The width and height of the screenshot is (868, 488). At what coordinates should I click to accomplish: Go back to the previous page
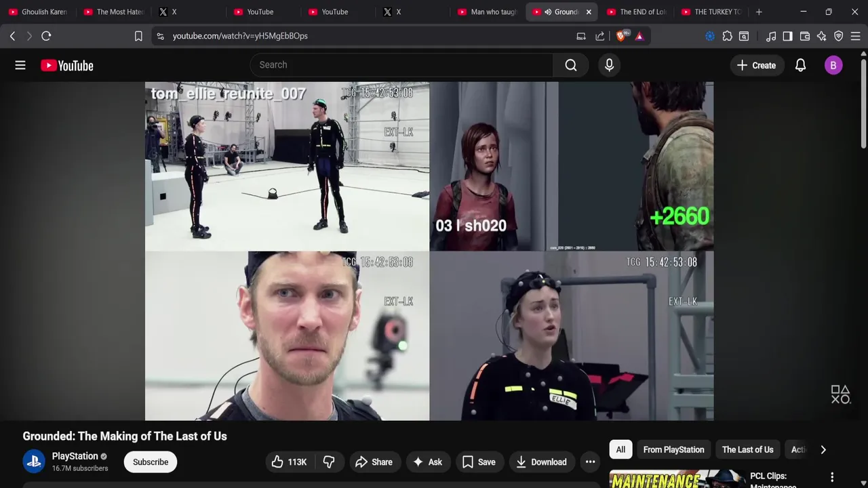click(12, 36)
